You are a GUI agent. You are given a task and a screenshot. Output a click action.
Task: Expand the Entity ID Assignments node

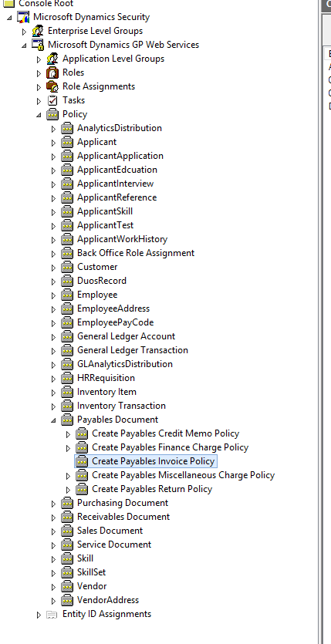(39, 615)
